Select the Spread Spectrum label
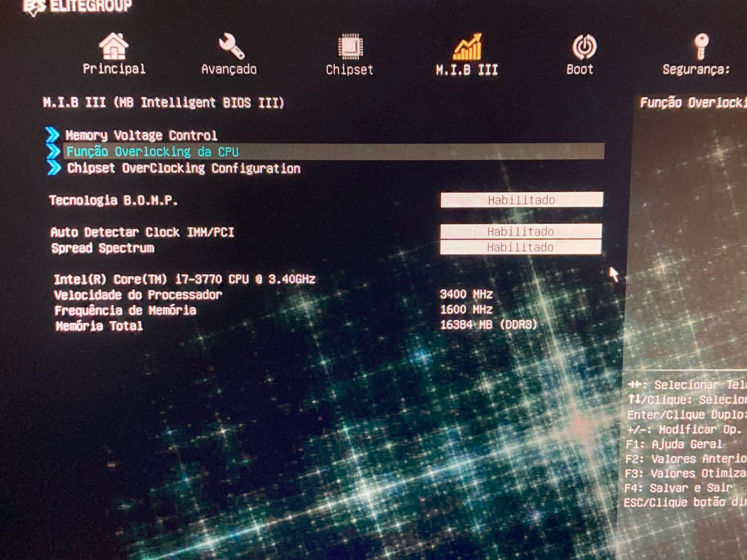Viewport: 747px width, 560px height. [103, 248]
